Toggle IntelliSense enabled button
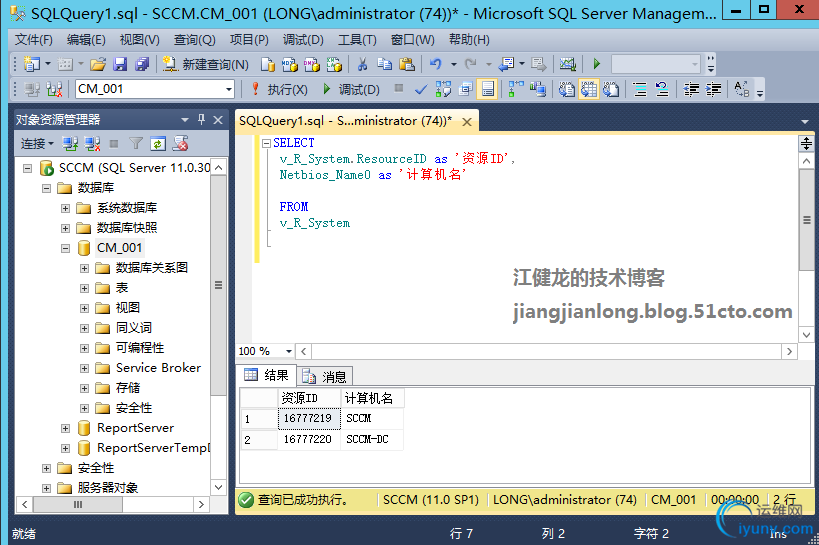The height and width of the screenshot is (545, 819). [487, 89]
